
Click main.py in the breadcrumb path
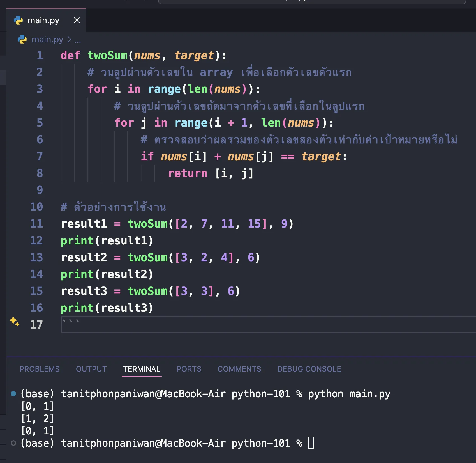pyautogui.click(x=47, y=40)
